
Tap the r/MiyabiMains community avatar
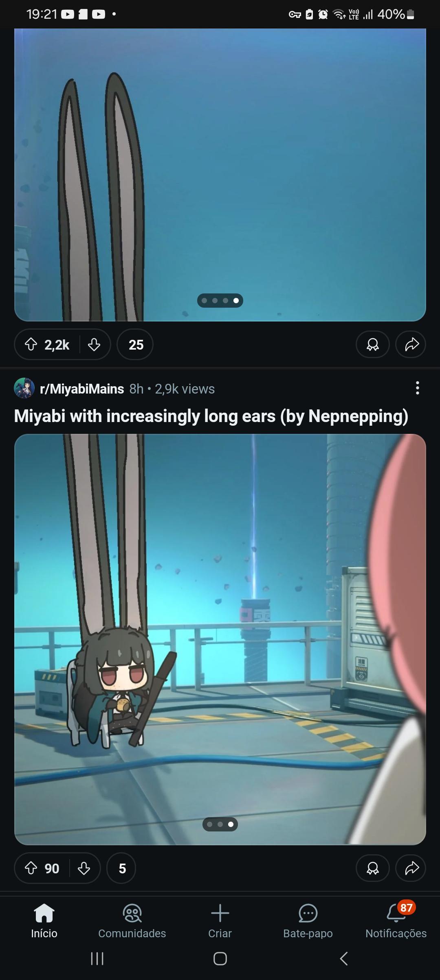[24, 388]
